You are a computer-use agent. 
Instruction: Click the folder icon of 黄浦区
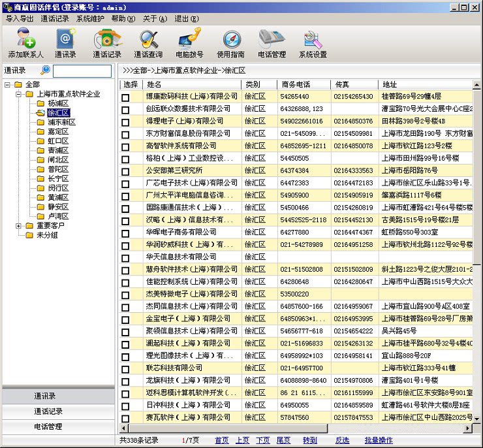40,197
